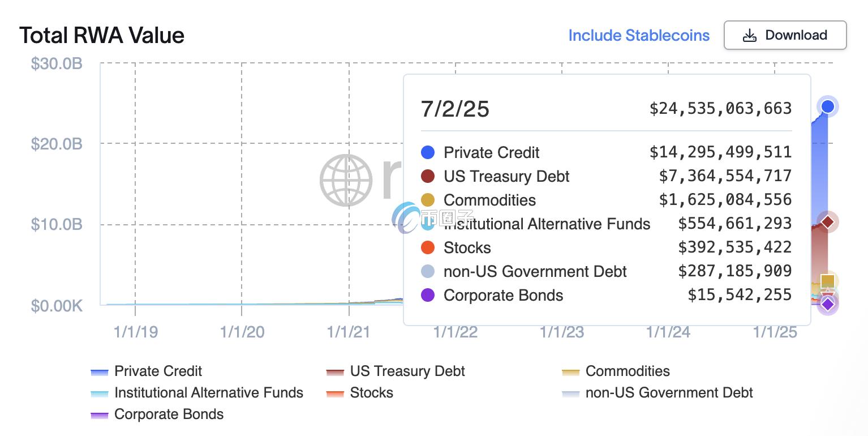Click the yellow square Commodities marker

827,281
